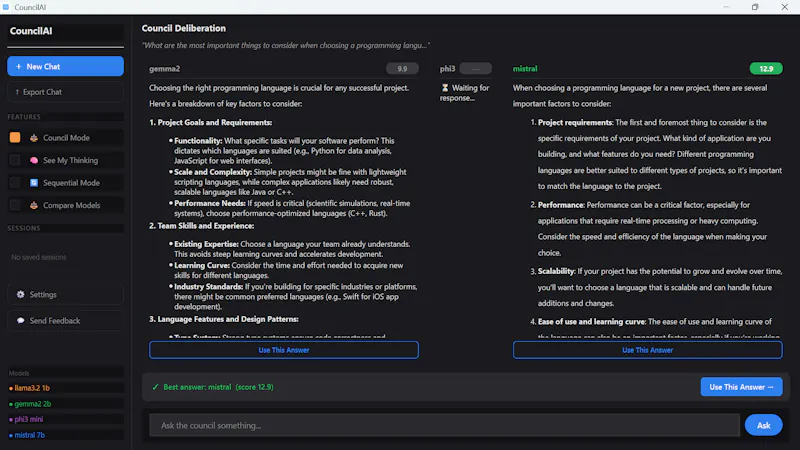Click Use This Answer in best-answer bar

click(x=741, y=387)
